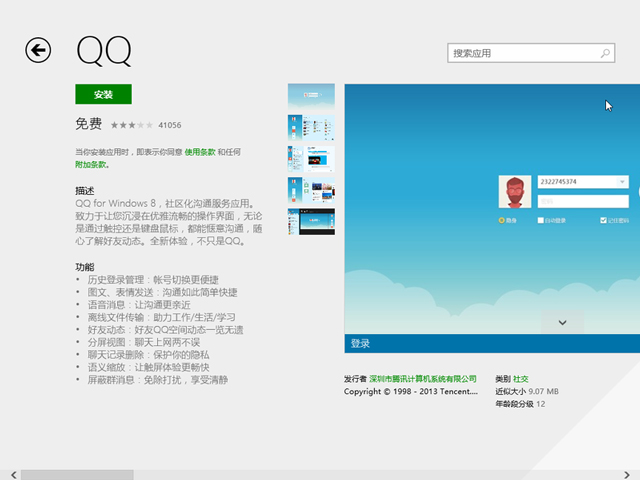Expand the screenshot caption with chevron down
Screen dimensions: 640x480
[x=562, y=322]
